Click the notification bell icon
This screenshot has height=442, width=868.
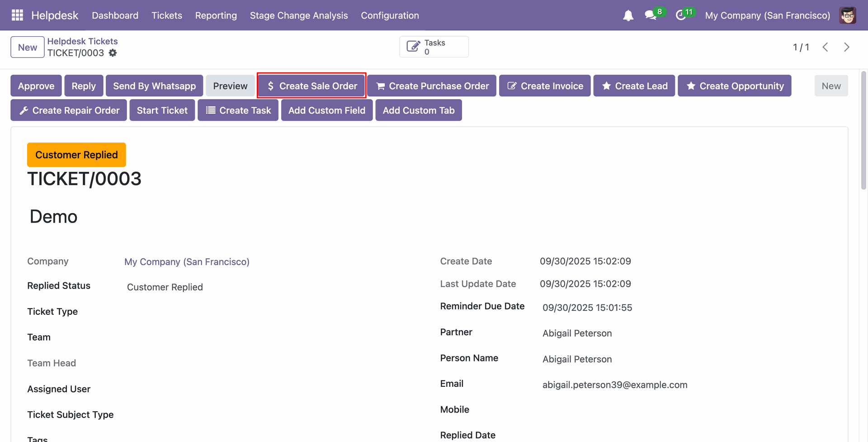tap(628, 16)
